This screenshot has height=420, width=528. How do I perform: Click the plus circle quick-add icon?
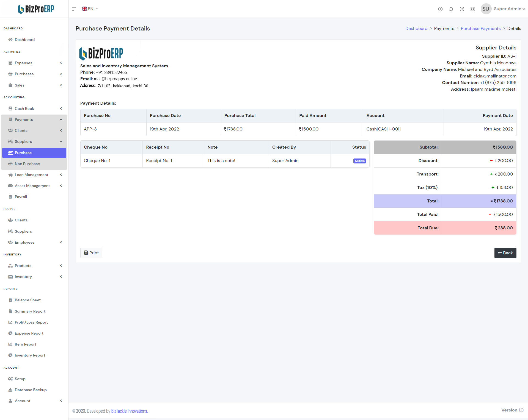[440, 9]
